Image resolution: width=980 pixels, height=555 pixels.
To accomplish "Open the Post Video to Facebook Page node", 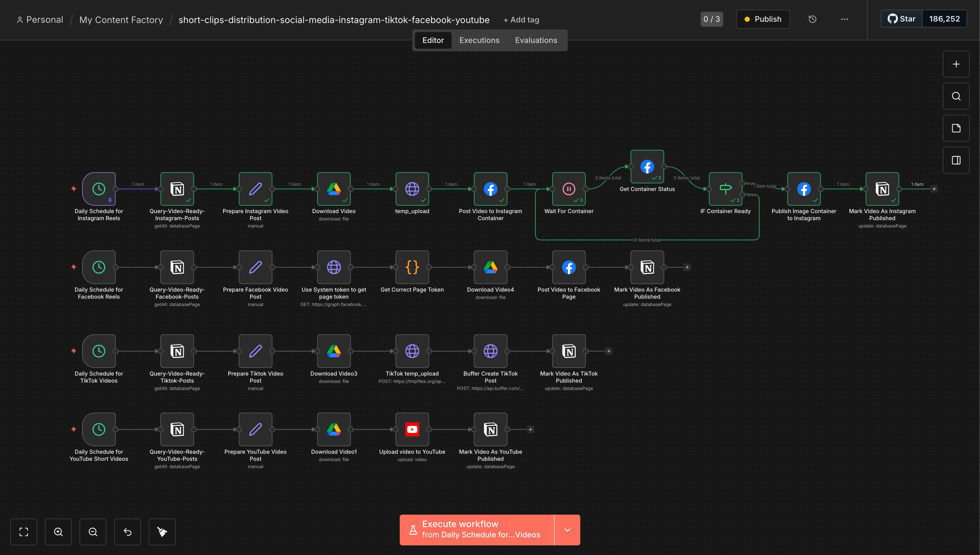I will point(569,267).
